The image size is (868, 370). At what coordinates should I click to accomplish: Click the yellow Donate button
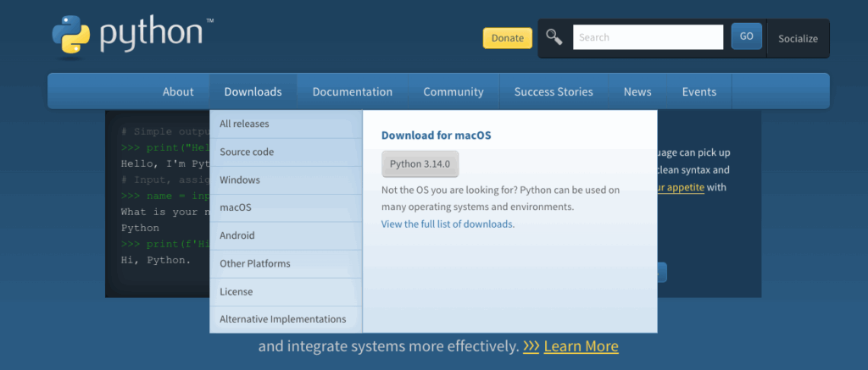point(507,38)
